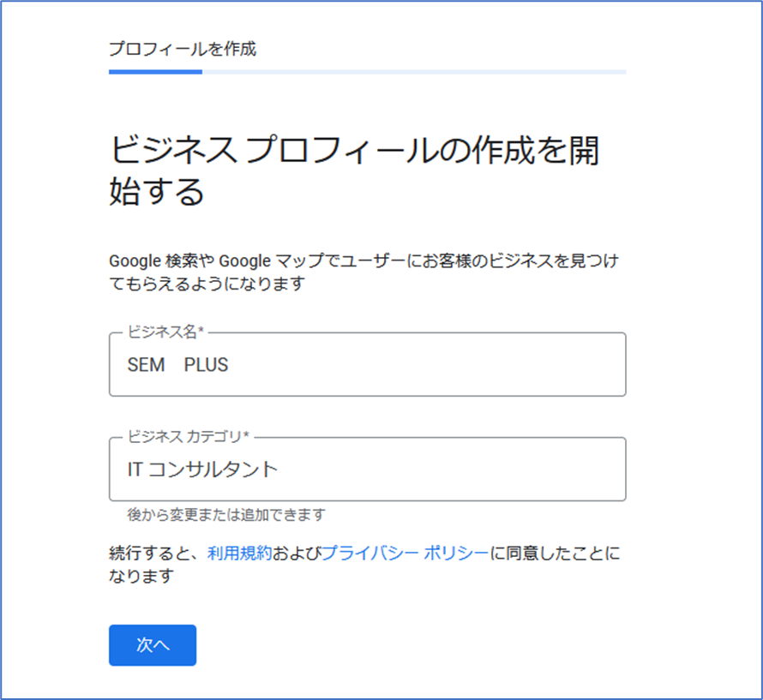Click inside the ビジネス名 input field
The width and height of the screenshot is (763, 700).
[367, 365]
